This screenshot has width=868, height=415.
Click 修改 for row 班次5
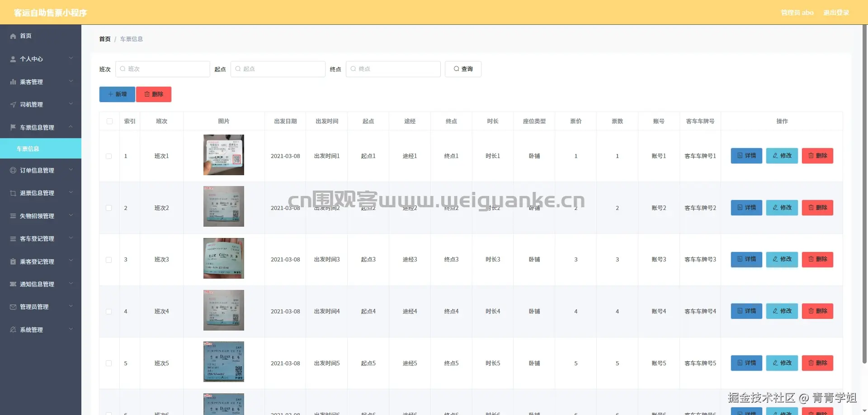[x=782, y=363]
